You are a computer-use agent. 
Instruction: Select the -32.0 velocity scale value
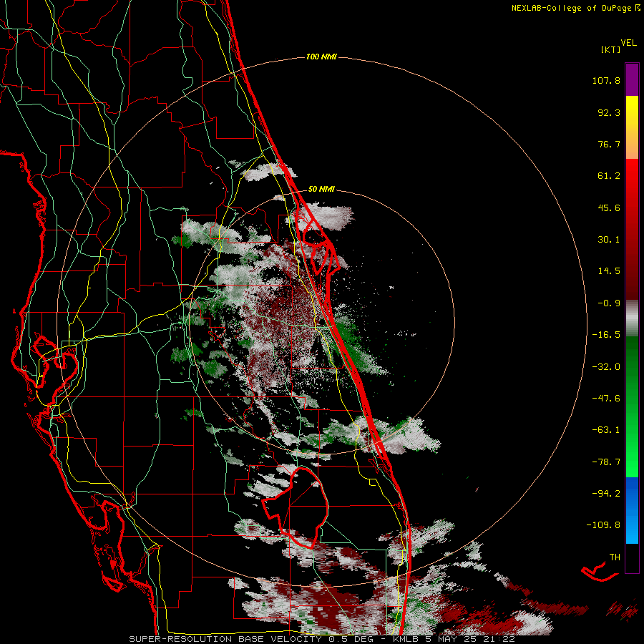point(606,367)
